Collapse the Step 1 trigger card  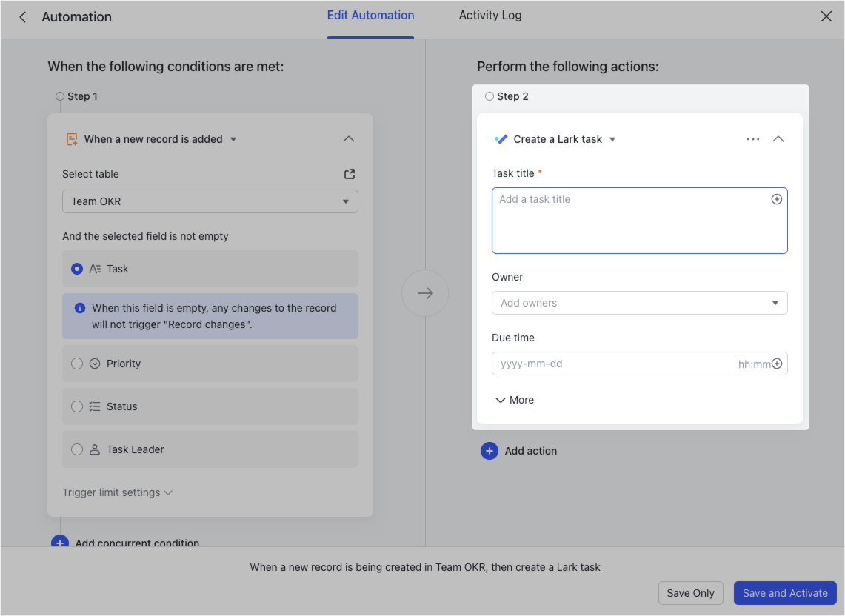click(x=349, y=139)
